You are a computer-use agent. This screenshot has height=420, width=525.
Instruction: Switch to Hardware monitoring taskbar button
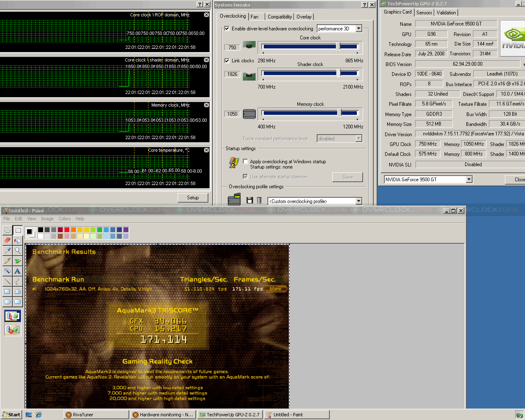[163, 415]
